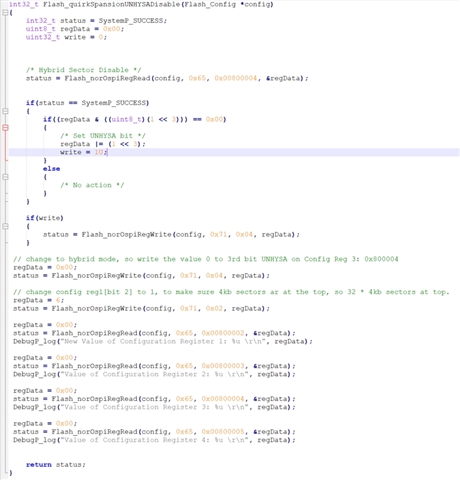
Task: Click the 'Set UNHYSA bit' comment
Action: [x=103, y=136]
